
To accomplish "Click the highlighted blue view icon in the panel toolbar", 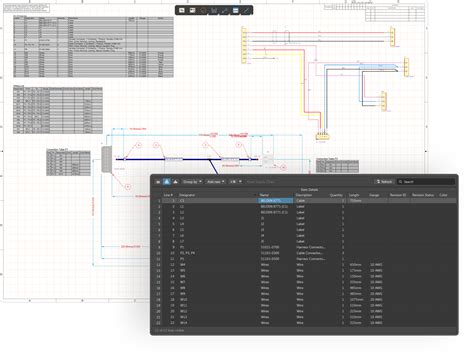I will (167, 182).
